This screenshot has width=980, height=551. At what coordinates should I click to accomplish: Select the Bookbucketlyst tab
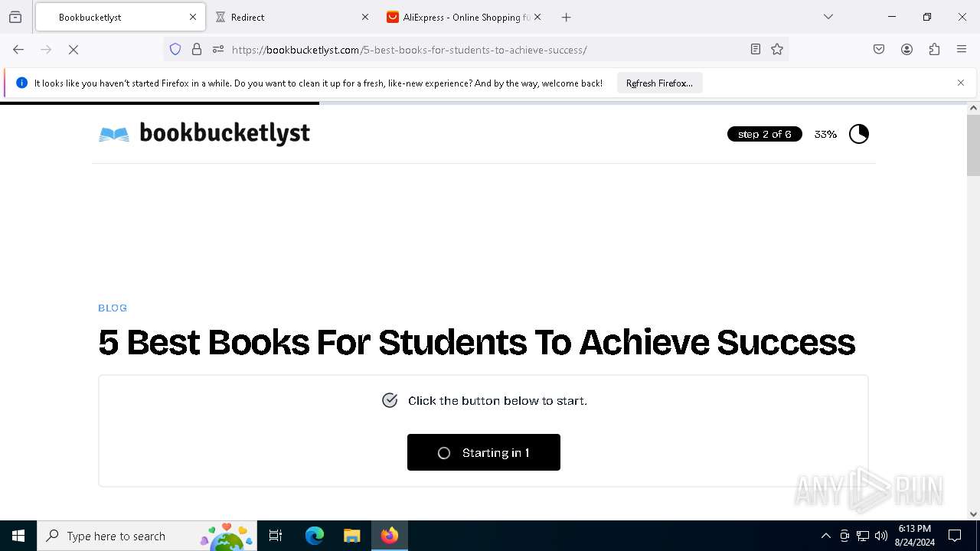(120, 17)
